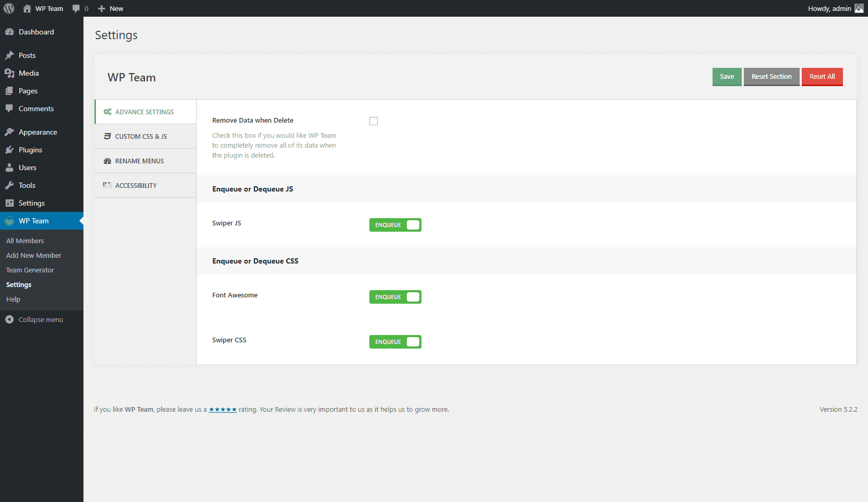Toggle the Swiper JS enqueue switch

click(x=395, y=225)
